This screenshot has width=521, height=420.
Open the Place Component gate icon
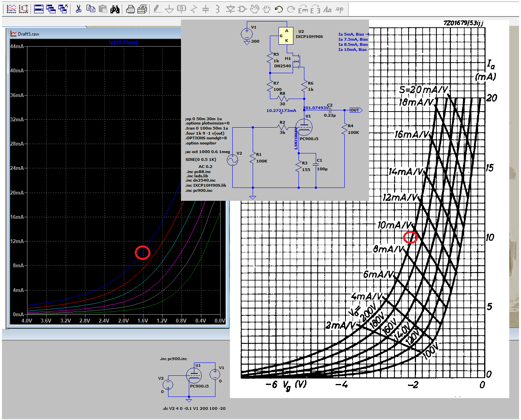242,9
